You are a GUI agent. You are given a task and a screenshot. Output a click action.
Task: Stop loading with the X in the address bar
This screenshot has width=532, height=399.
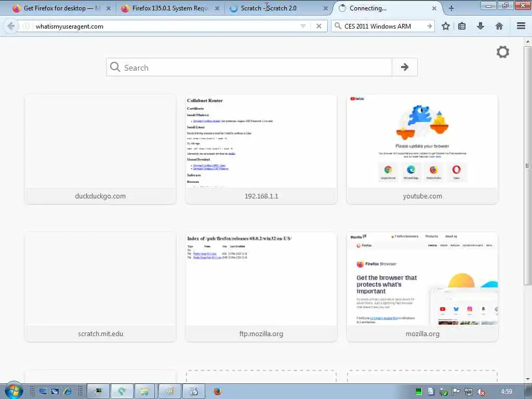click(318, 26)
